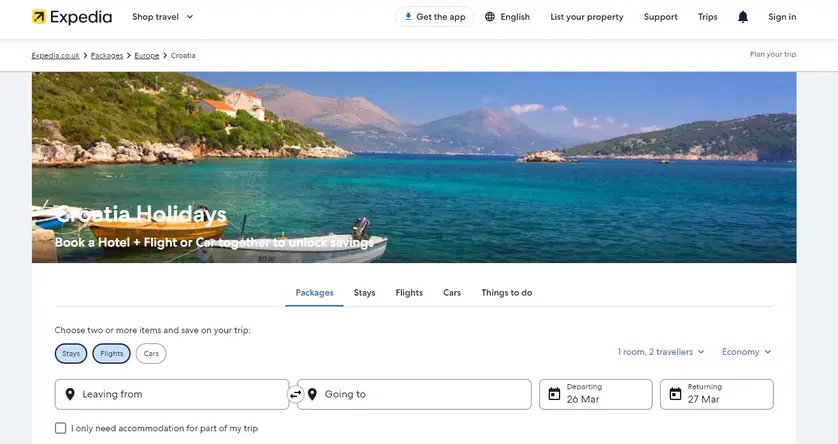The height and width of the screenshot is (444, 838).
Task: Click the Going to input field
Action: pos(420,394)
